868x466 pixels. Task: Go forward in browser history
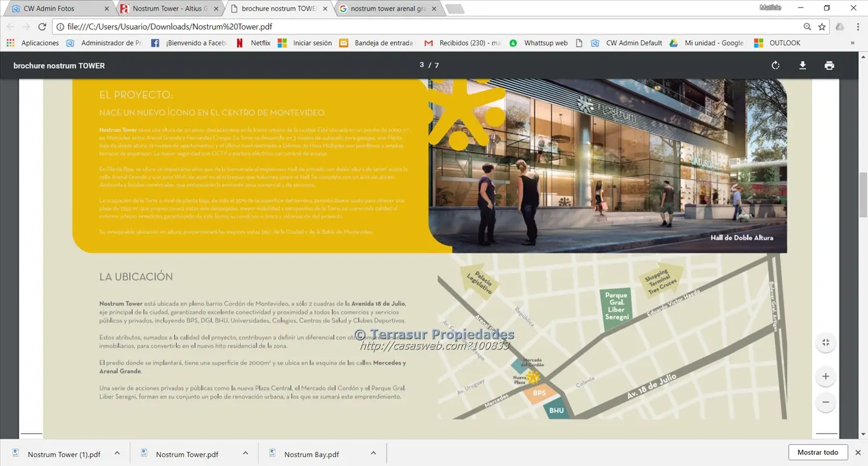tap(26, 27)
